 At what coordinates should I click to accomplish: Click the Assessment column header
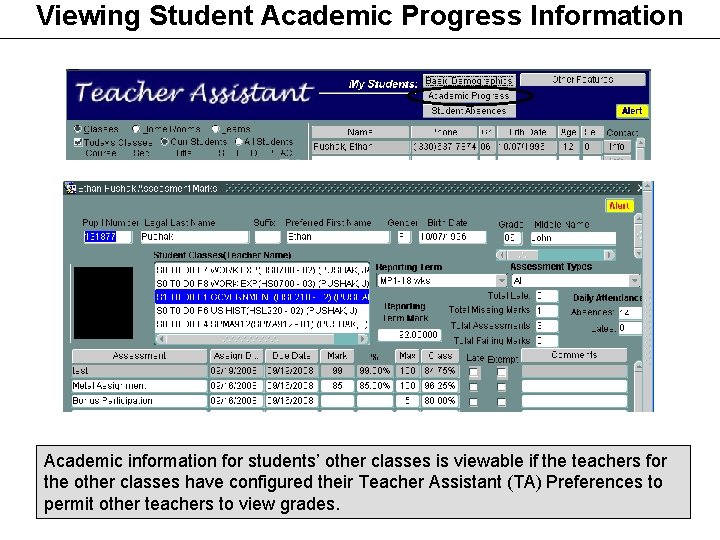(x=140, y=356)
